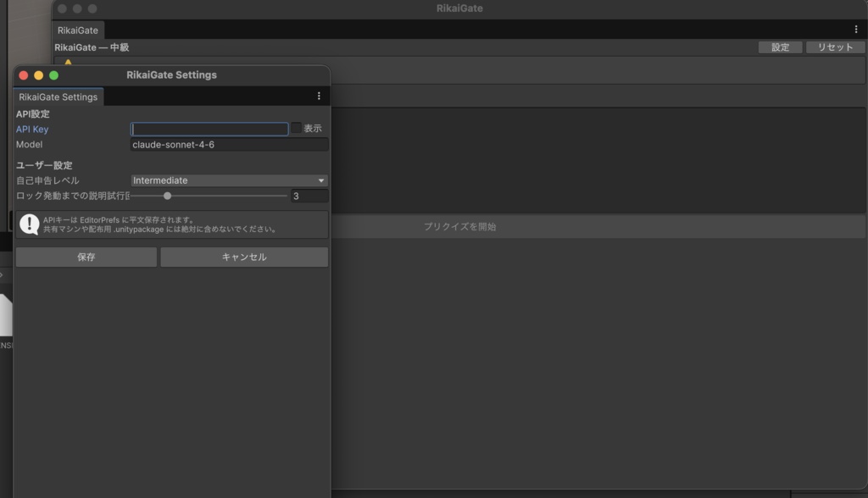Click the Model label
This screenshot has width=868, height=498.
click(x=30, y=145)
